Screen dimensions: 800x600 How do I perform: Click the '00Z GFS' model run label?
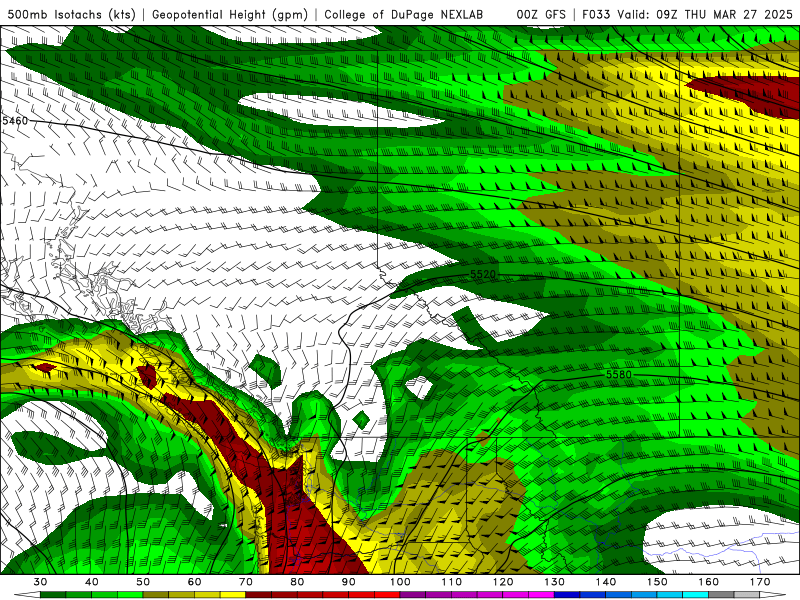coord(541,14)
